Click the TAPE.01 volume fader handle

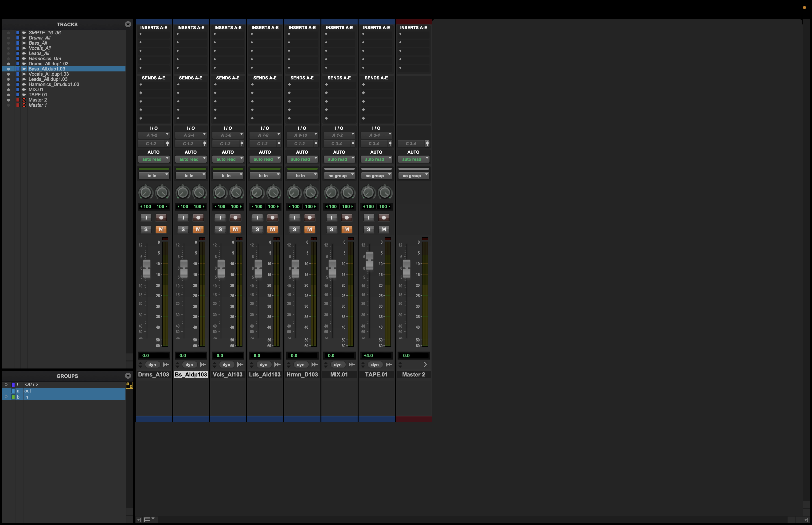click(x=369, y=260)
